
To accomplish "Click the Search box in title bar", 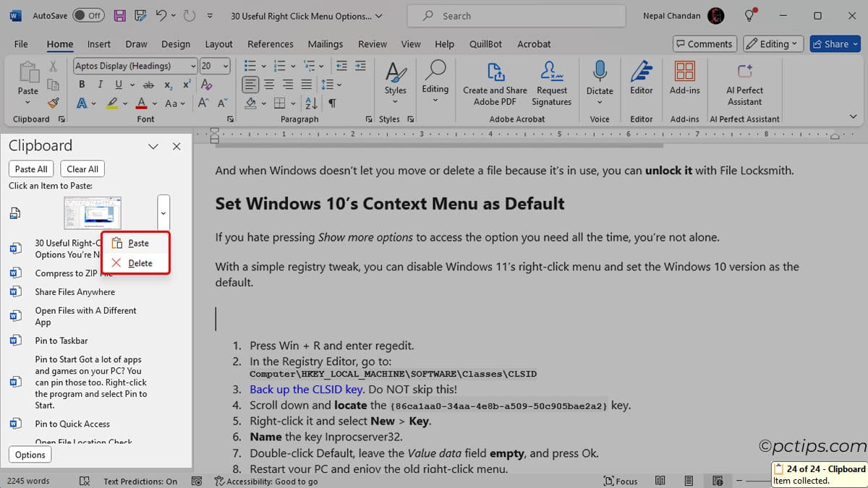I will coord(516,16).
